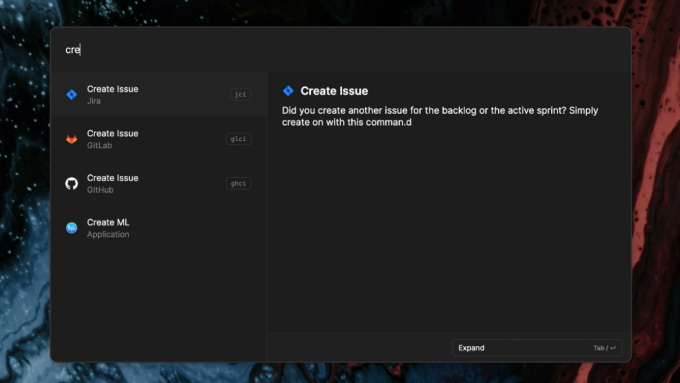Open the Create ML Application result
The width and height of the screenshot is (680, 383).
tap(158, 228)
